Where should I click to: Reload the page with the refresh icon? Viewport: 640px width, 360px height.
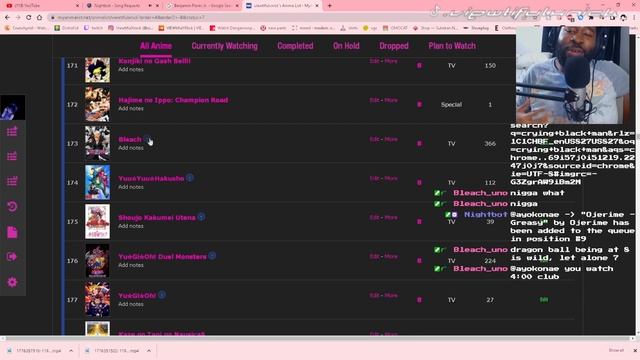pyautogui.click(x=29, y=18)
